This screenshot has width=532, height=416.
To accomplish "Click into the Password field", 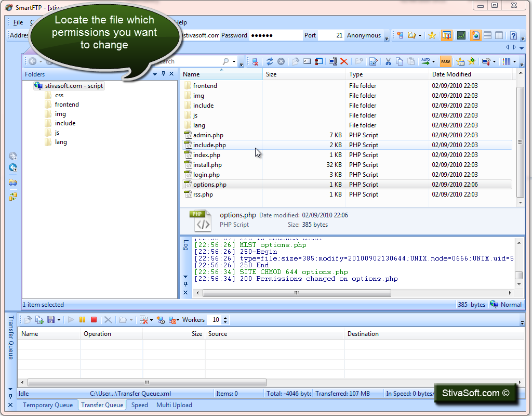I will pyautogui.click(x=275, y=35).
